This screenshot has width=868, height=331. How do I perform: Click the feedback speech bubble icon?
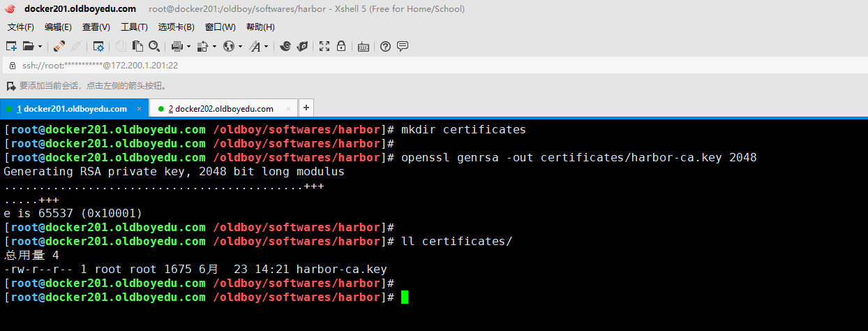pos(403,46)
